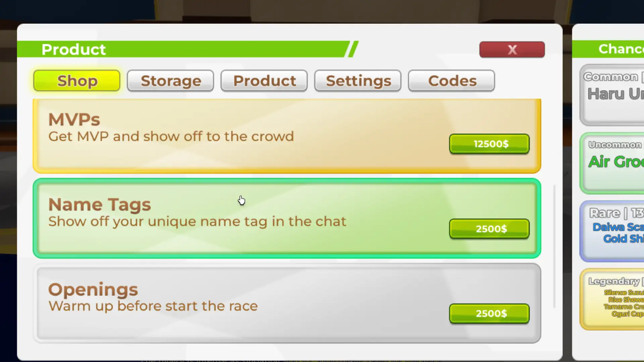Select the Name Tags shop card
Viewport: 644px width, 362px height.
pyautogui.click(x=287, y=218)
